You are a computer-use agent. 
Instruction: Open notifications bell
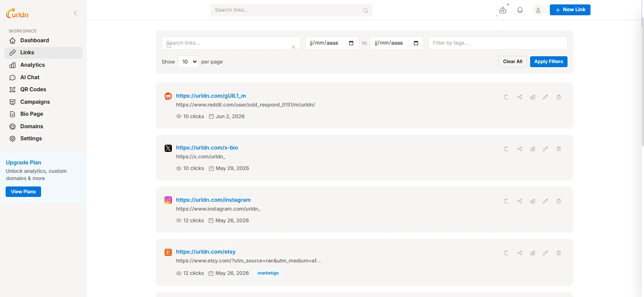coord(520,10)
